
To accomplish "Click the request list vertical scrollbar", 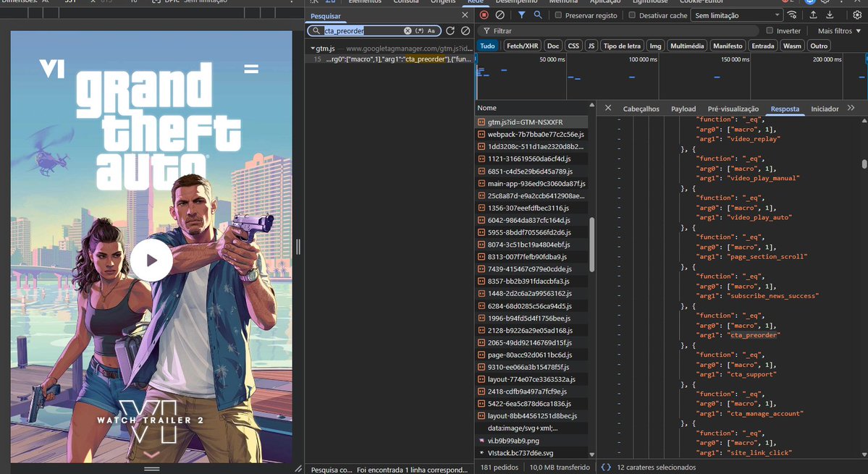I will point(591,244).
